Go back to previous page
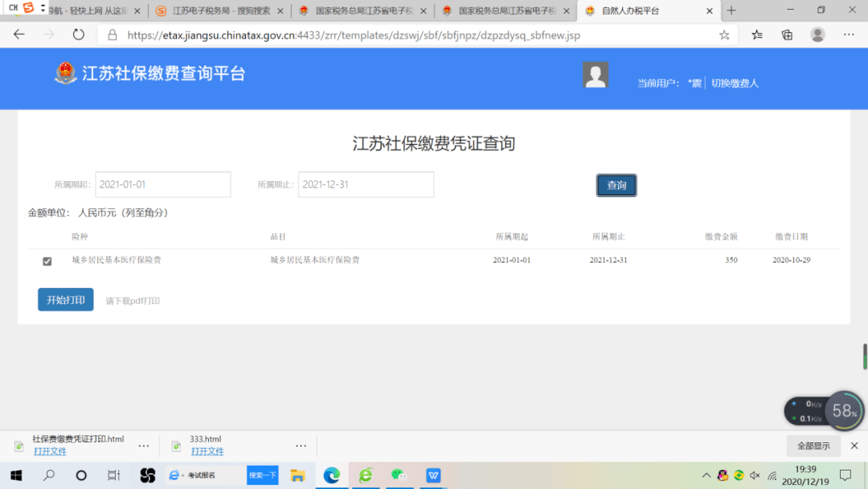Screen dimensions: 868x489 click(18, 35)
